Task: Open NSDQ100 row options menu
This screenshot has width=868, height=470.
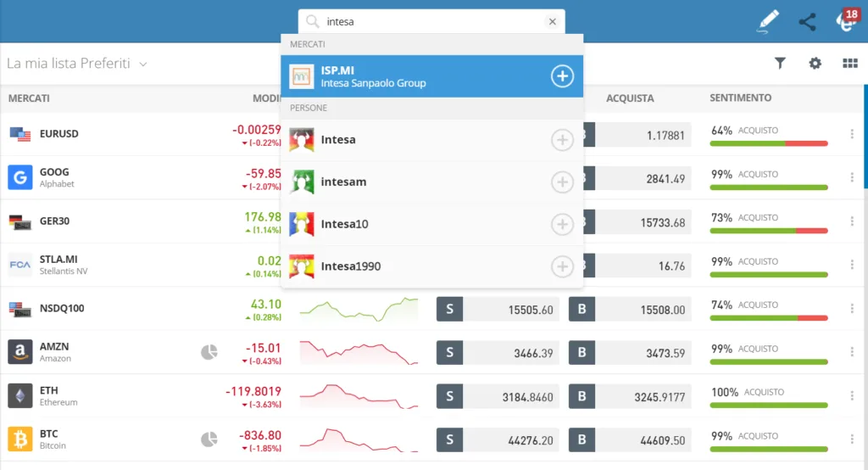Action: pyautogui.click(x=852, y=308)
